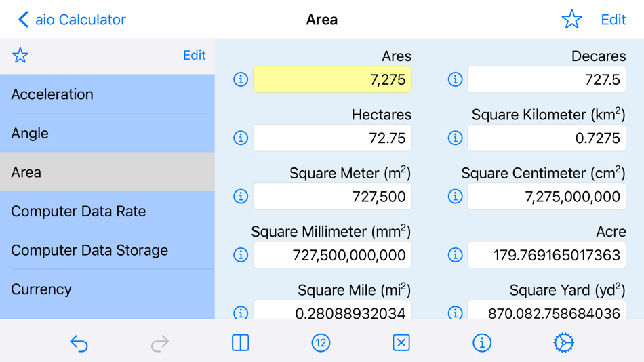Screen dimensions: 644x362
Task: Open the Currency category
Action: point(107,289)
